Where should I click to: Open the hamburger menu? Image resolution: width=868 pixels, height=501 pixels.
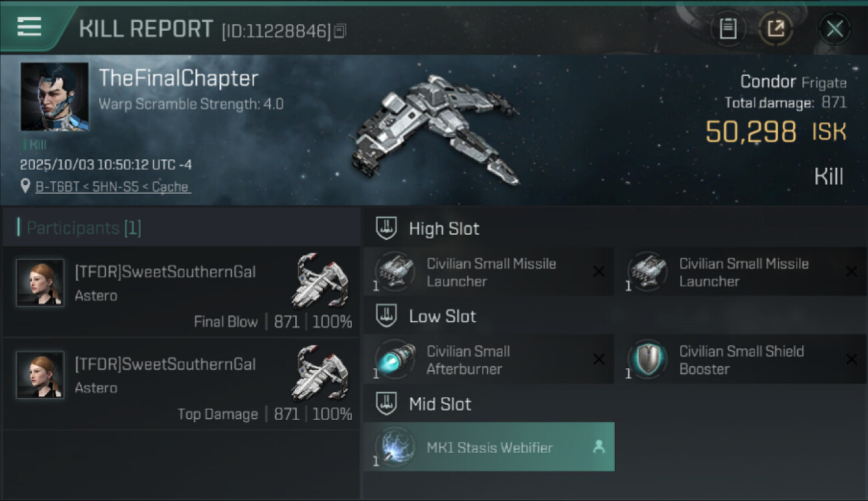coord(29,27)
